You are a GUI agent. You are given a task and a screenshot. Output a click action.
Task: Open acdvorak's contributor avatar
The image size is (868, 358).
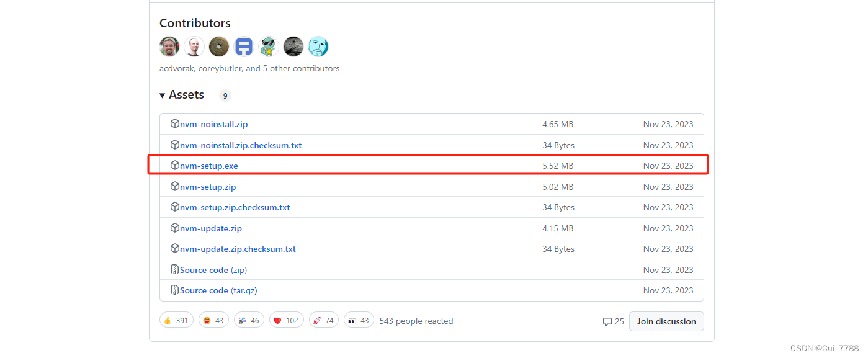tap(169, 47)
